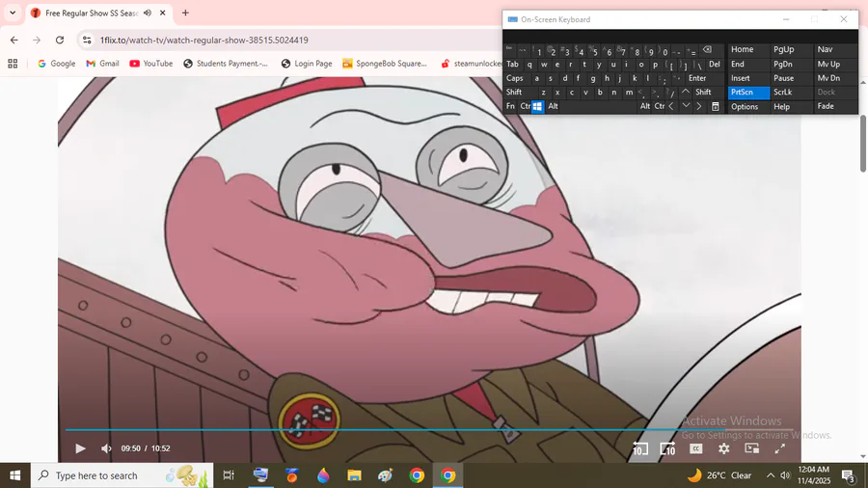Click the left arrow key
The width and height of the screenshot is (868, 488).
coord(671,106)
